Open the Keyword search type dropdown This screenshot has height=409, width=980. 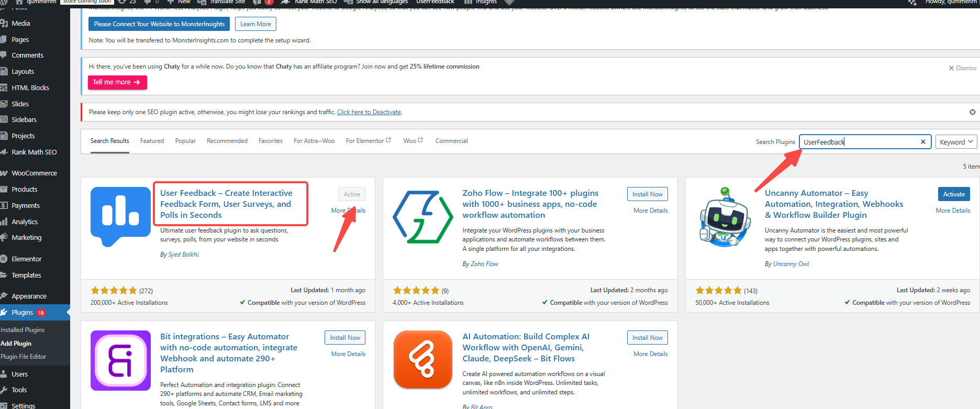click(955, 142)
